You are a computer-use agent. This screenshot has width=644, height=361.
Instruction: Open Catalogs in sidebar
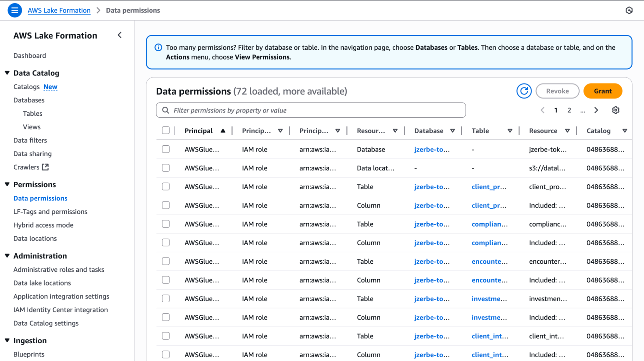(x=26, y=87)
